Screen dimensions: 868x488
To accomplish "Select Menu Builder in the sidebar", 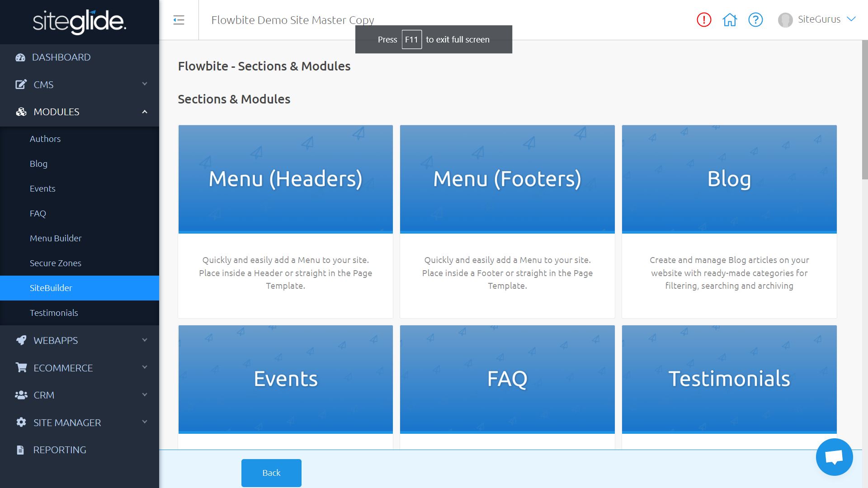I will [56, 238].
